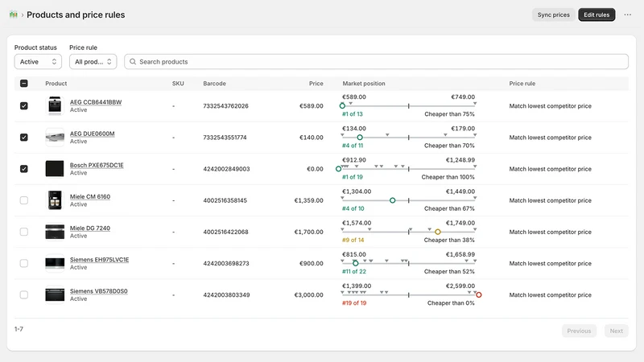
Task: Uncheck the AEG CCB6441BBW row checkbox
Action: point(24,106)
